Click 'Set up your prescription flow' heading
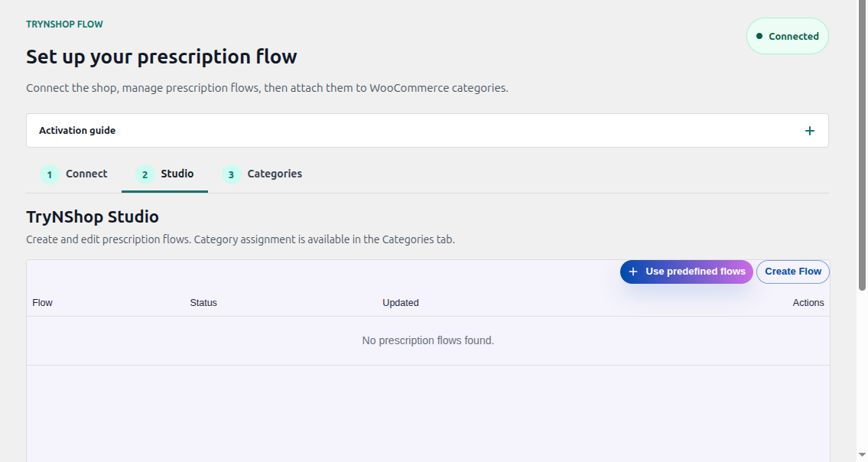Screen dimensions: 868x462 coord(161,57)
